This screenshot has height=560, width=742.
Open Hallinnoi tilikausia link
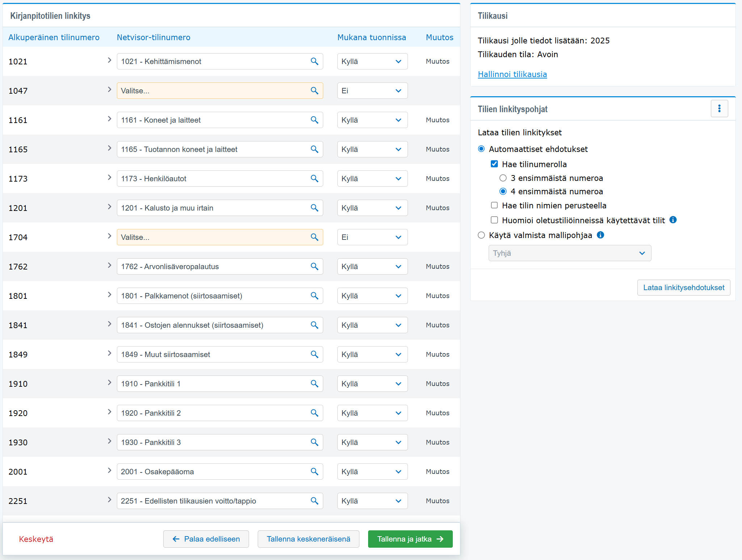512,74
